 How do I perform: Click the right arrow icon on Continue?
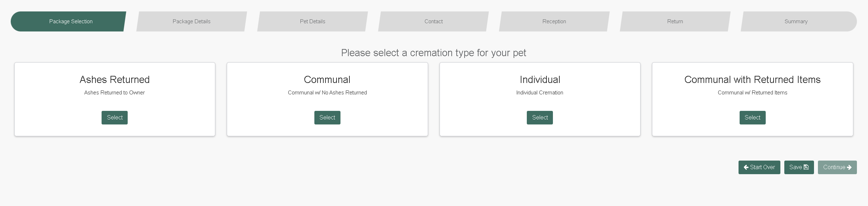click(x=849, y=167)
